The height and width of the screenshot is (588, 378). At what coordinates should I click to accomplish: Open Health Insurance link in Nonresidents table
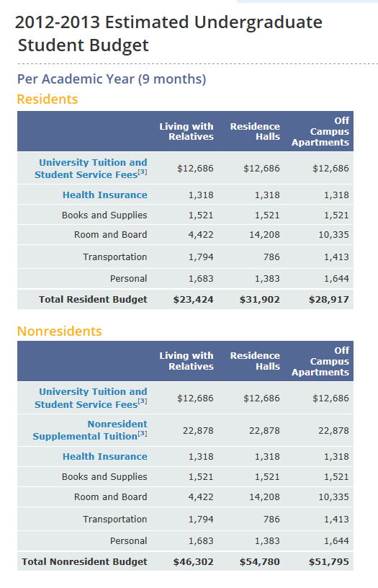(x=105, y=456)
